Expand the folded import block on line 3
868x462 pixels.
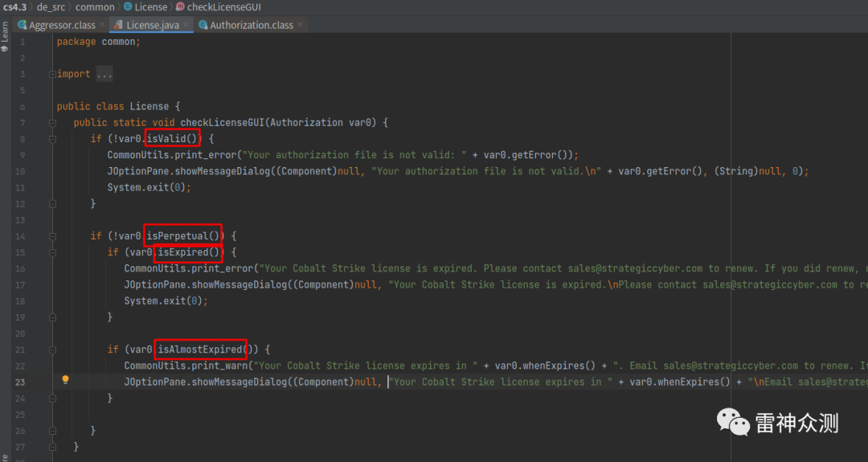click(x=52, y=74)
